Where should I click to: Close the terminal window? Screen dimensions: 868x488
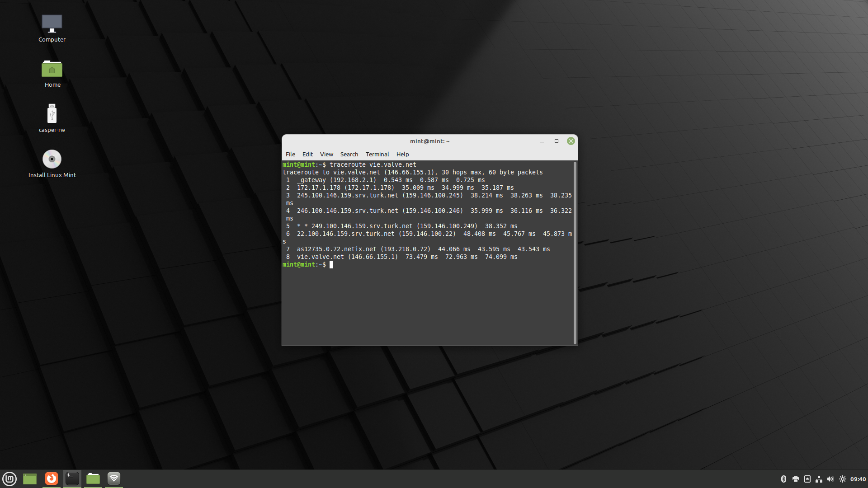tap(571, 141)
